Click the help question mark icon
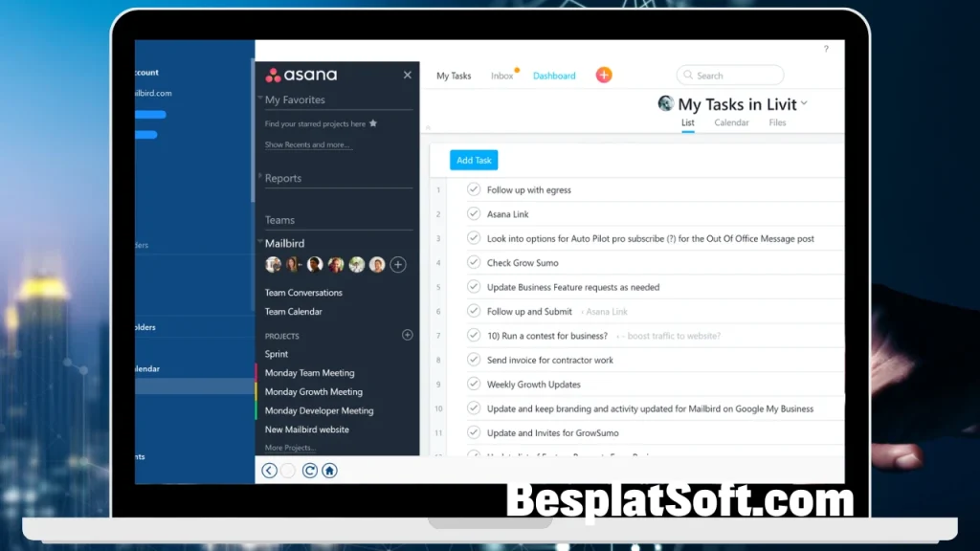The width and height of the screenshot is (980, 551). [x=826, y=49]
